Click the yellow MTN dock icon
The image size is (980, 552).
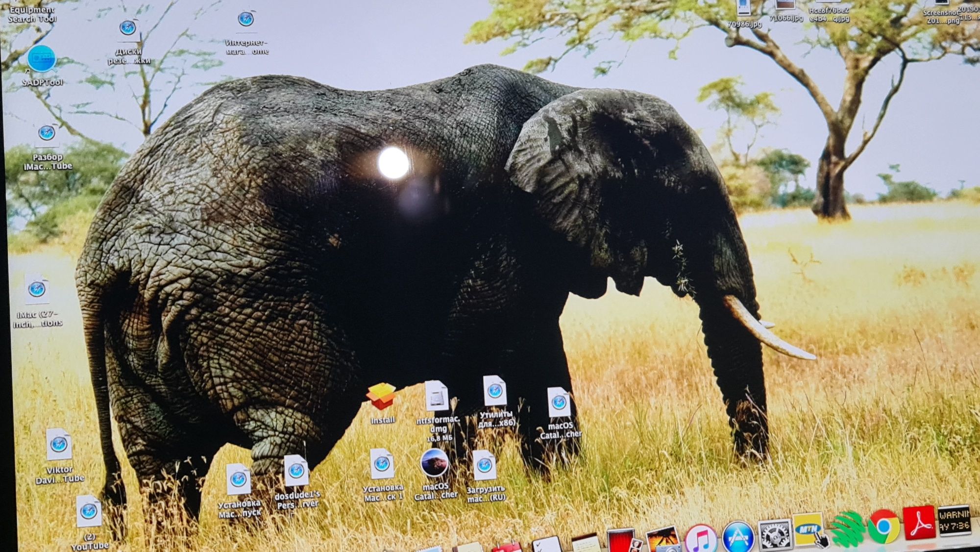pyautogui.click(x=808, y=529)
